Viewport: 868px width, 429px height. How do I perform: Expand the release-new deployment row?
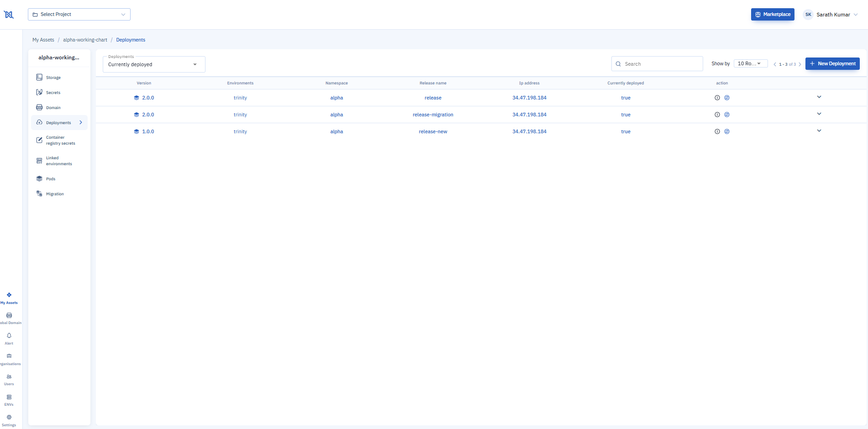[819, 131]
